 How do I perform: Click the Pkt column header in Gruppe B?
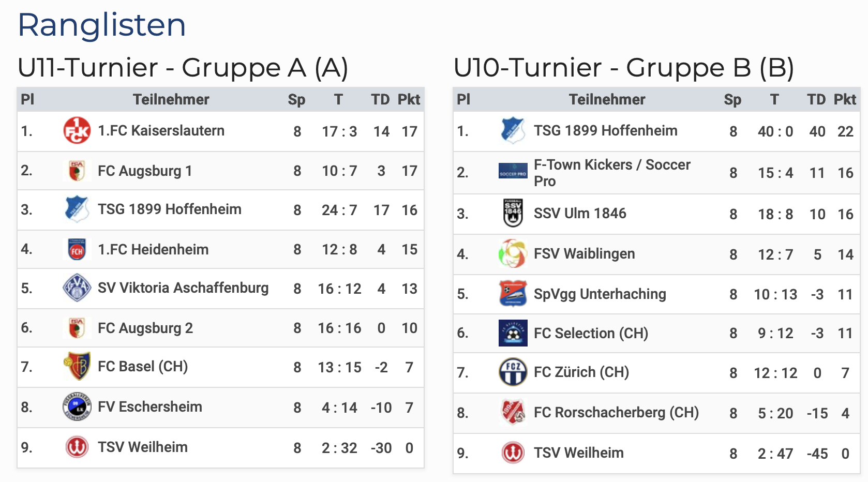pos(845,99)
